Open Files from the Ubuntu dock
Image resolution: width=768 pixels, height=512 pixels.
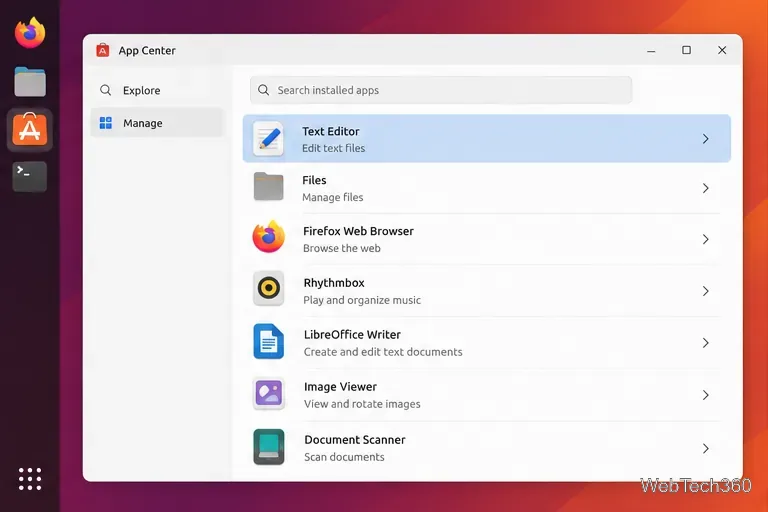click(30, 82)
